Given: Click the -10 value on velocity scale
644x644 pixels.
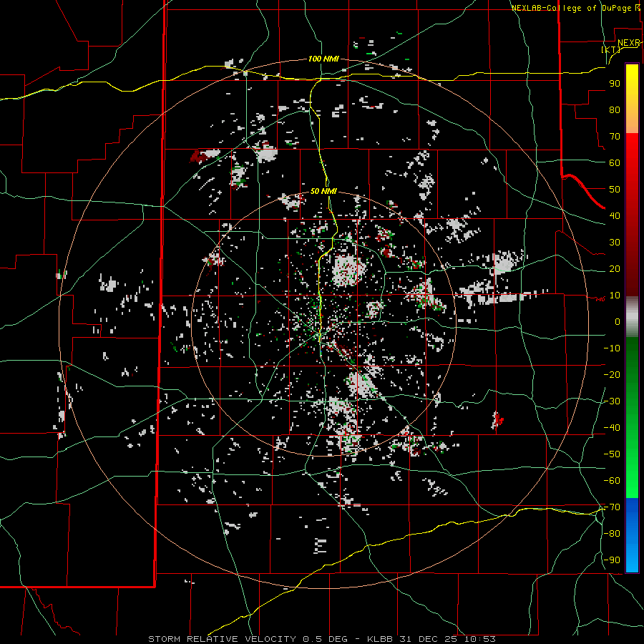Looking at the screenshot, I should [x=612, y=348].
